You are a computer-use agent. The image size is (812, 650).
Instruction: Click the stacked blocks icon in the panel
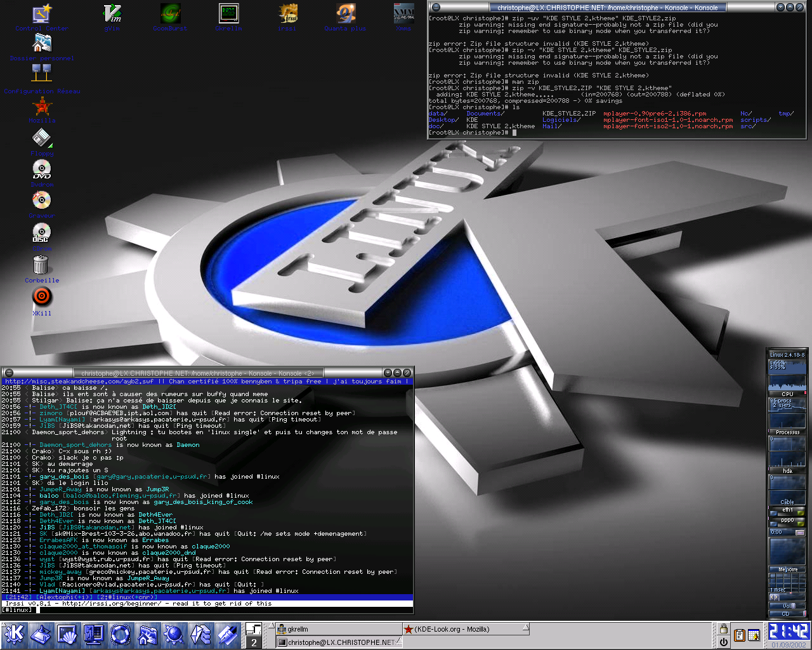(200, 634)
